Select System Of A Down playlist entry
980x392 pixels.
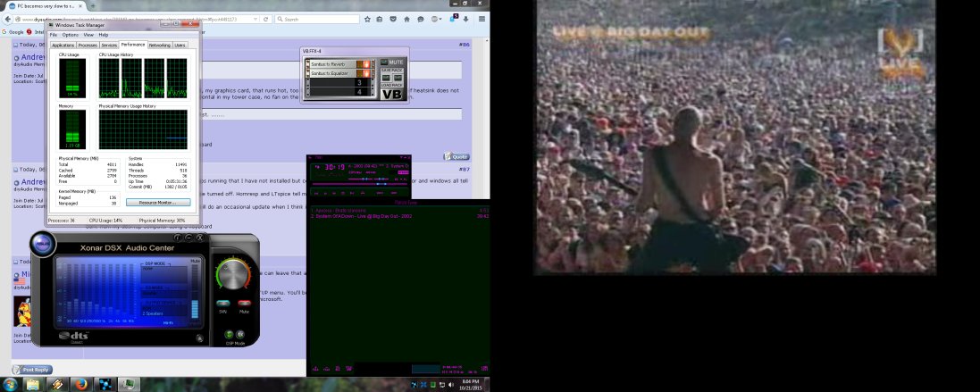tap(400, 216)
